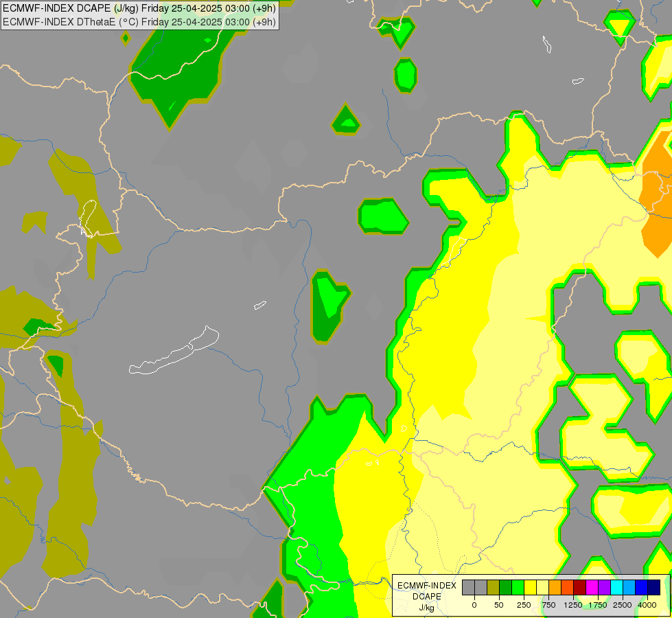Click the J/kg unit label in legend
Screen dimensions: 672x618
coord(426,608)
